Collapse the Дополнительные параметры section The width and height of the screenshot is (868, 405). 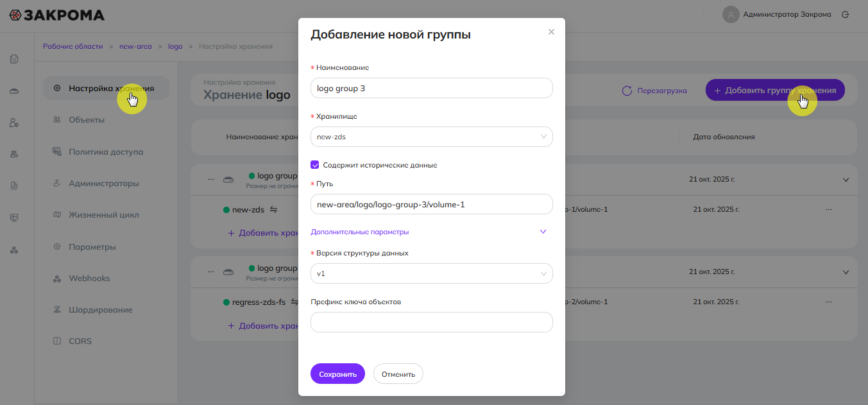[543, 232]
